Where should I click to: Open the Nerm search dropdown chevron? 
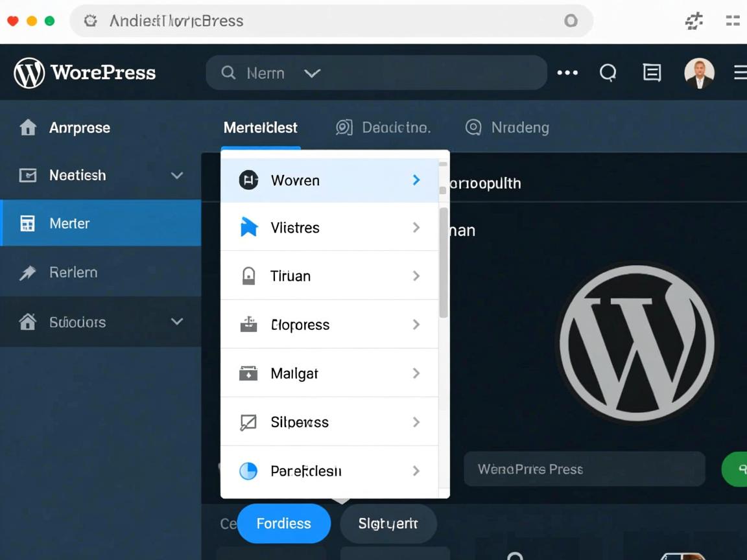[313, 73]
